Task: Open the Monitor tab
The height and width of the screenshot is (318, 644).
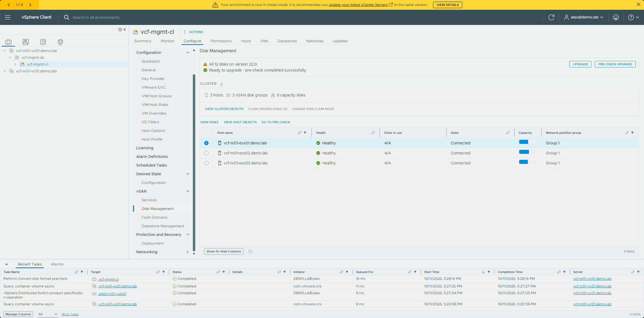Action: point(167,41)
